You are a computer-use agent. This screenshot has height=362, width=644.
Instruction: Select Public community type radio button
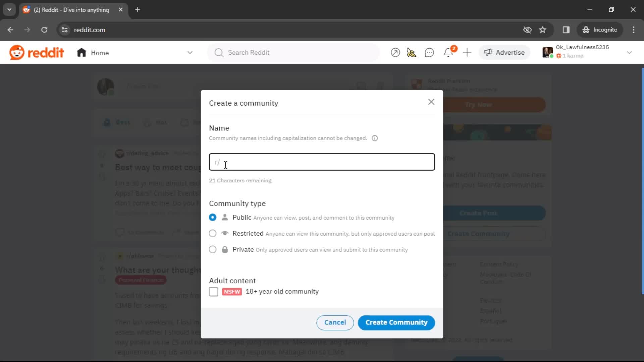[213, 217]
